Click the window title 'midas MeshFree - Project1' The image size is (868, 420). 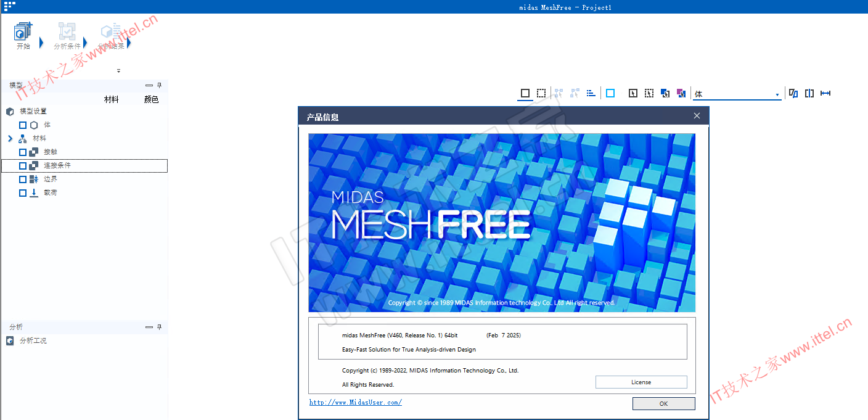pos(565,7)
